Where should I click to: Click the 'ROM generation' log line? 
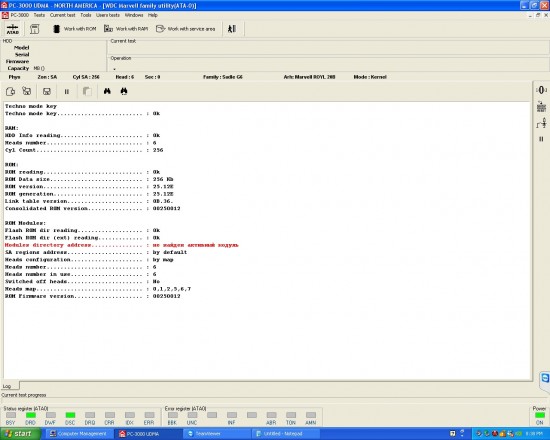coord(89,194)
